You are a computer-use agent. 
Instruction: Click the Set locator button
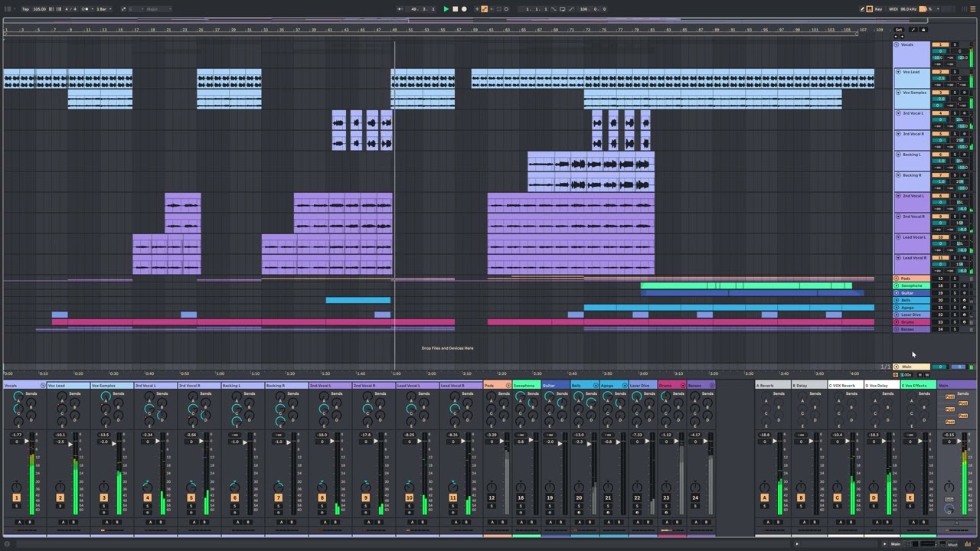coord(899,30)
